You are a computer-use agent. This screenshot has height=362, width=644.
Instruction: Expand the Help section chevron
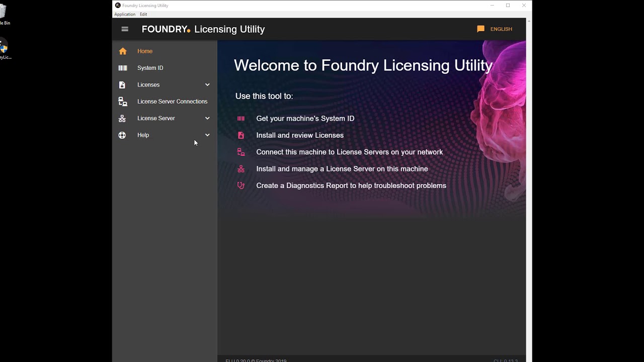[207, 135]
